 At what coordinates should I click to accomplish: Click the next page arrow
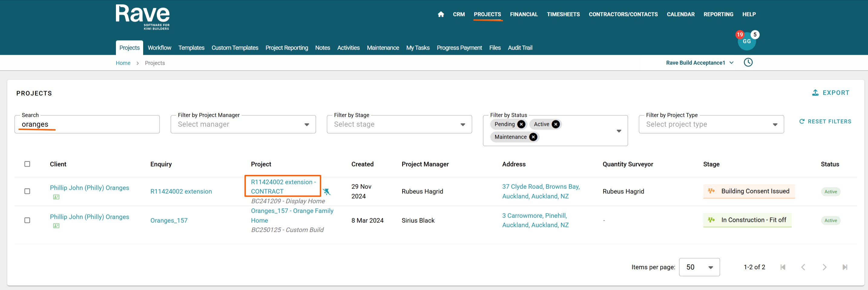click(x=824, y=267)
